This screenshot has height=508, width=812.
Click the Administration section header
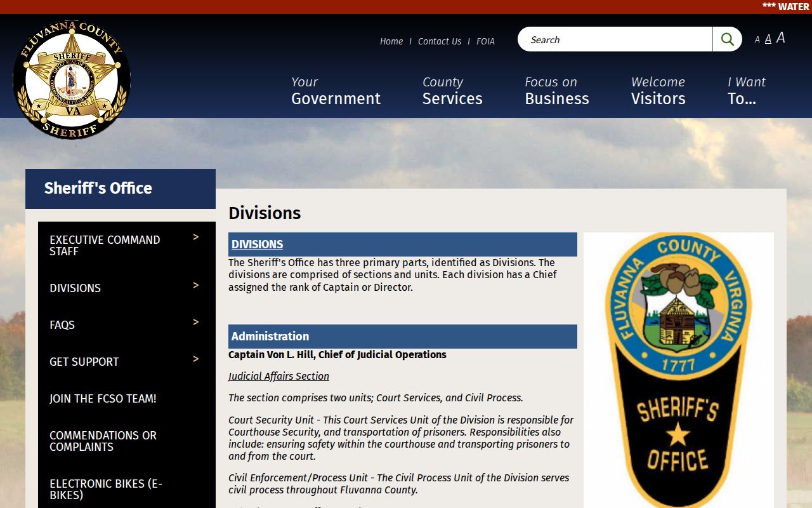(x=403, y=337)
